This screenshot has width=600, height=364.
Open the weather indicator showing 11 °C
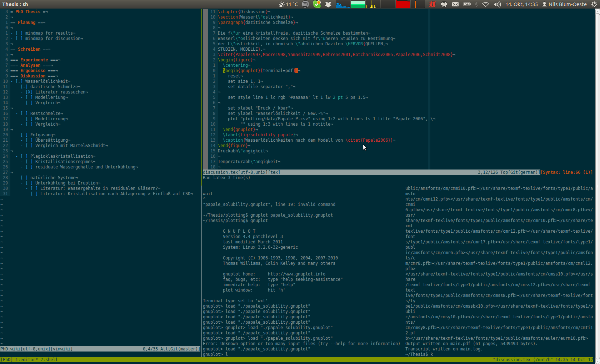click(288, 4)
